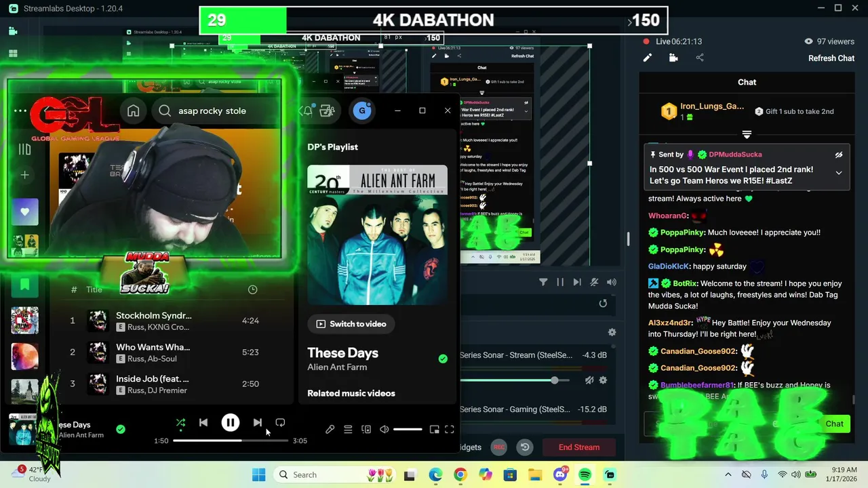
Task: Toggle the mixer muted microphone icon
Action: pos(594,282)
